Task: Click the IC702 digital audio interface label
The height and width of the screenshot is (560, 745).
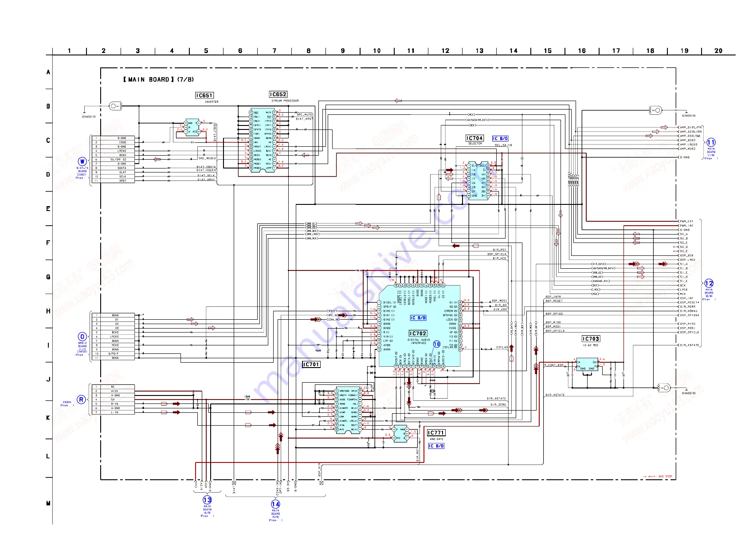Action: coord(418,333)
